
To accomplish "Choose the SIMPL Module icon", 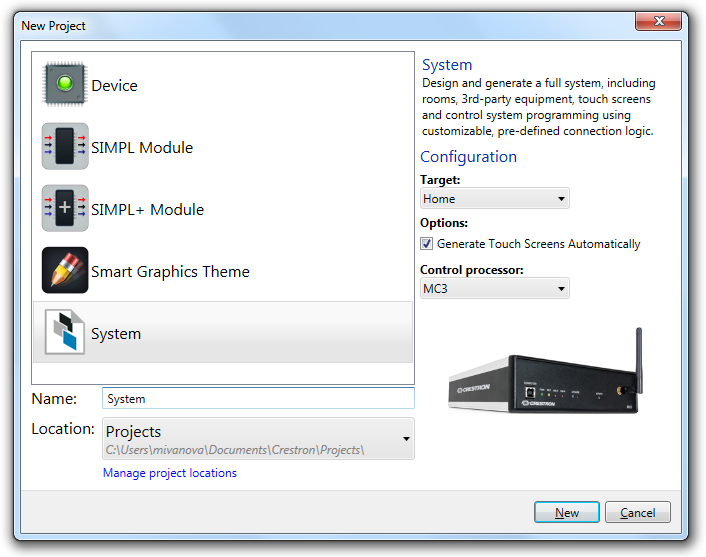I will [x=65, y=146].
